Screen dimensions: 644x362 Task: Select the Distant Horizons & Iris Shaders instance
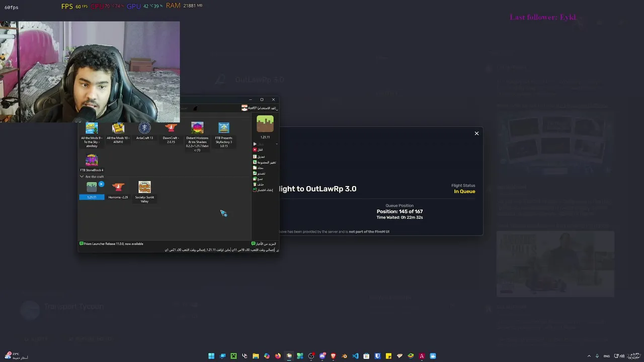197,137
